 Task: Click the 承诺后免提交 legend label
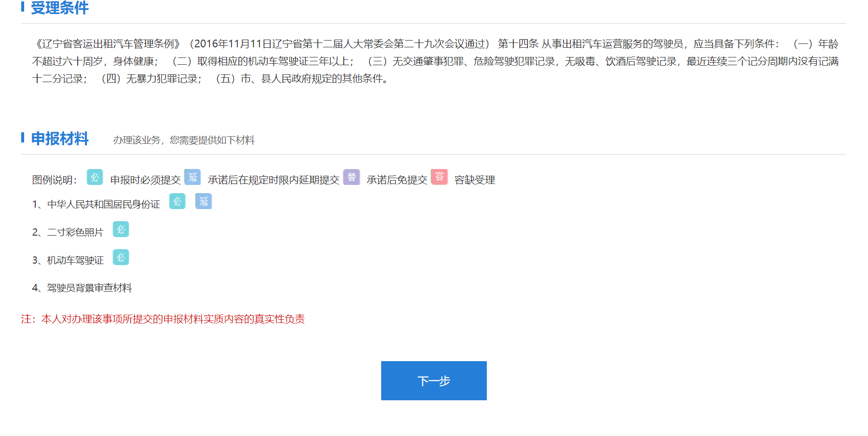[x=397, y=180]
